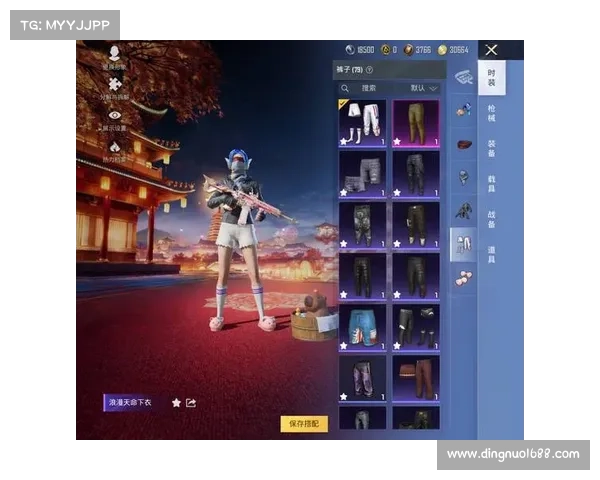This screenshot has height=480, width=600.
Task: Open the change appearance avatar icon
Action: (114, 54)
